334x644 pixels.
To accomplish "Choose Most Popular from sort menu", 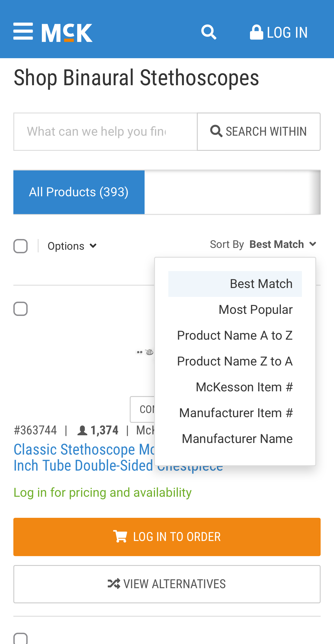I will tap(256, 309).
